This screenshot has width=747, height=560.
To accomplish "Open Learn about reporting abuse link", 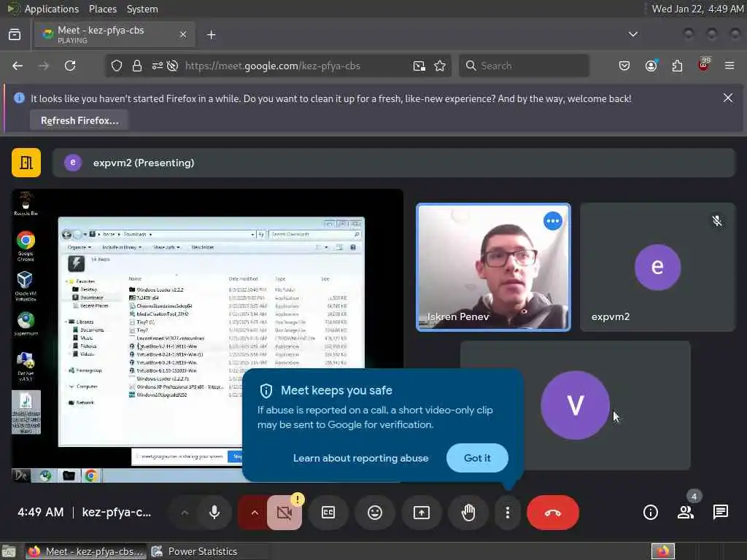I will [360, 458].
